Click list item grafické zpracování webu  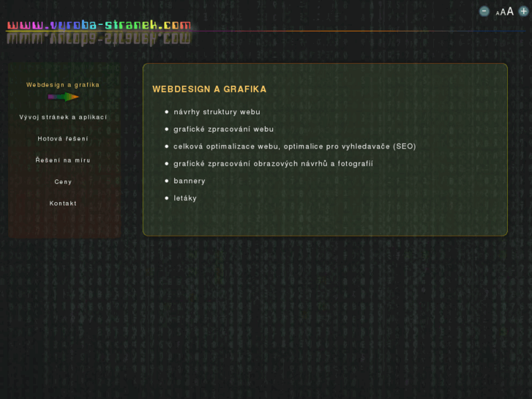(224, 130)
